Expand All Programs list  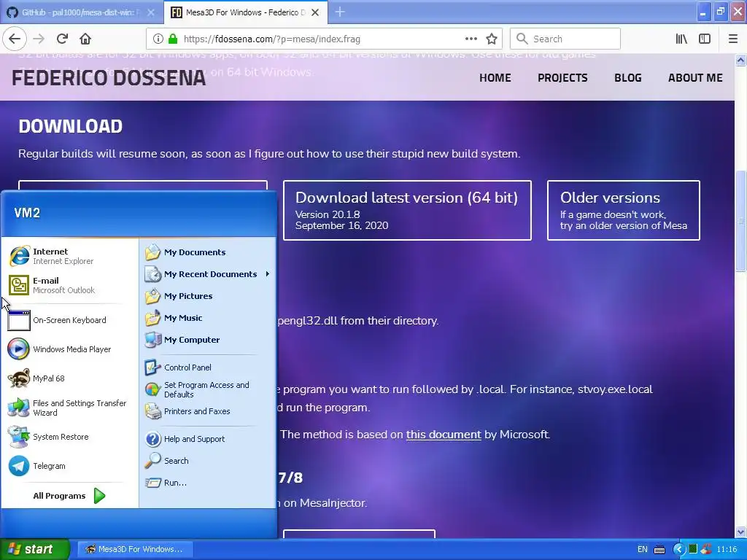point(69,496)
